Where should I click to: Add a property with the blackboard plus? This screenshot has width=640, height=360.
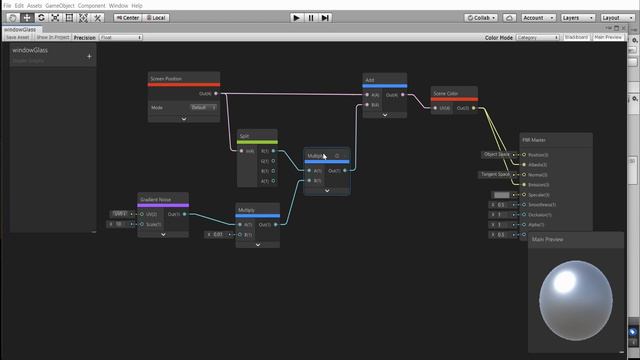pyautogui.click(x=89, y=56)
